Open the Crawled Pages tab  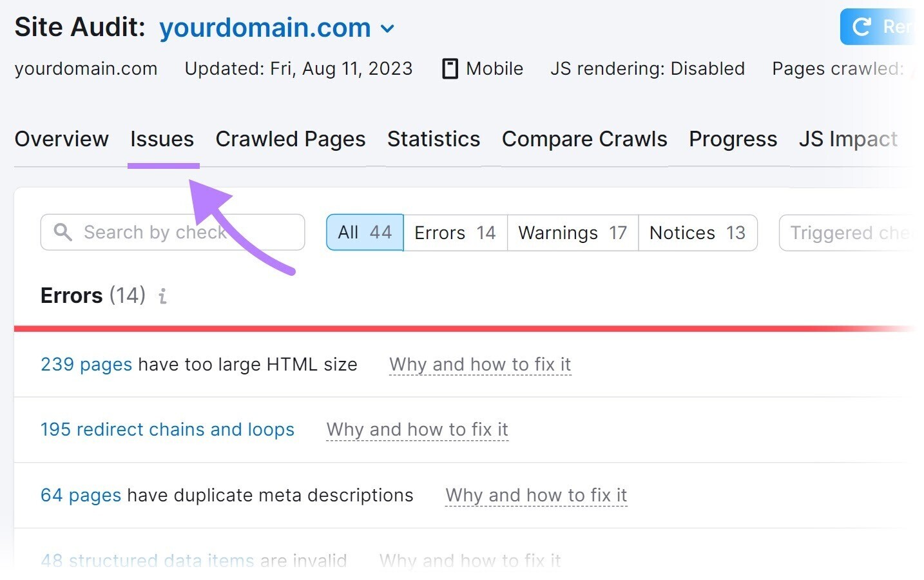point(291,139)
